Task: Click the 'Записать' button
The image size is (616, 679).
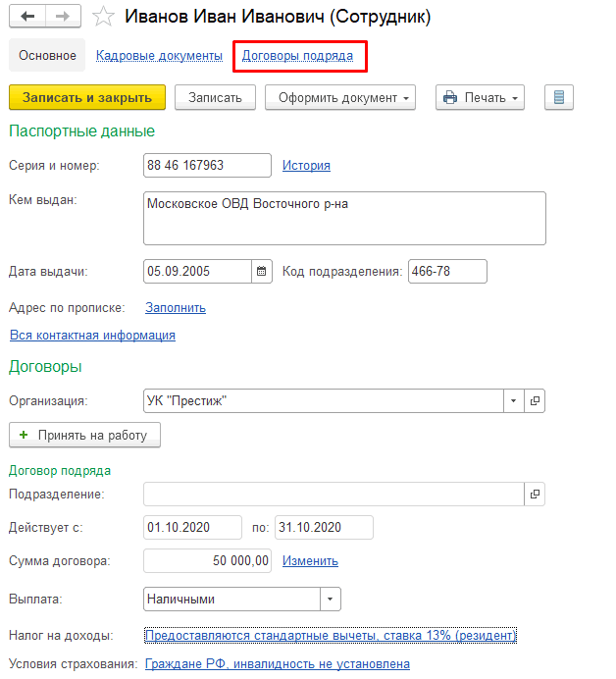Action: (214, 97)
